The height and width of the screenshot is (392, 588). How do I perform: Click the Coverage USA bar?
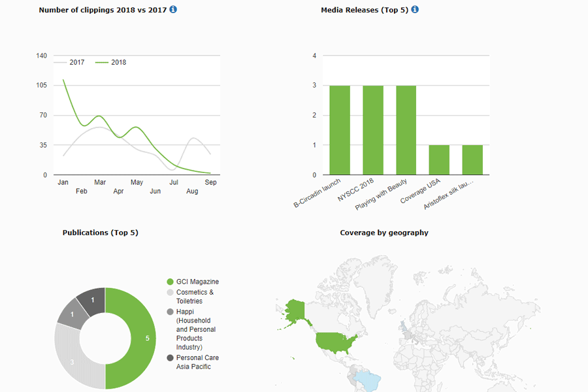pos(438,160)
